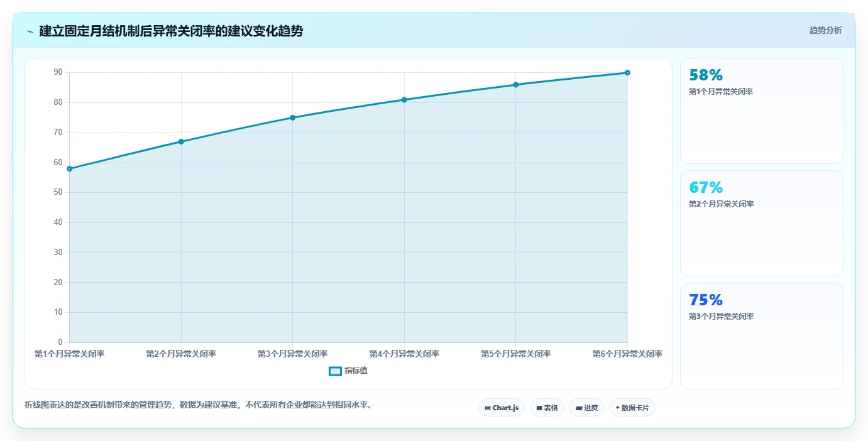Viewport: 868px width, 441px height.
Task: Click the 第3个月异常关闭率 caption under 75%
Action: (x=721, y=317)
